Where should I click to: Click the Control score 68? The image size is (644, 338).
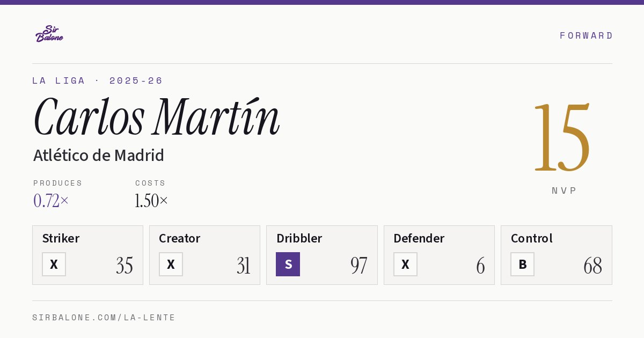(x=593, y=266)
